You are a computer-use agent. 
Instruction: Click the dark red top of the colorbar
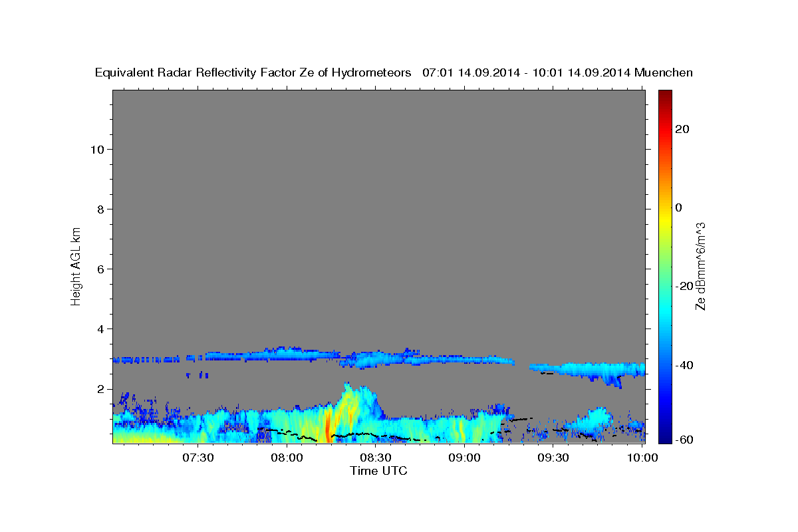664,96
